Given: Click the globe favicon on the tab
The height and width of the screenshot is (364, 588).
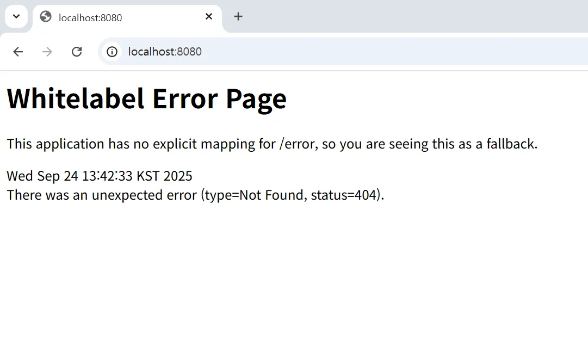Looking at the screenshot, I should 46,17.
